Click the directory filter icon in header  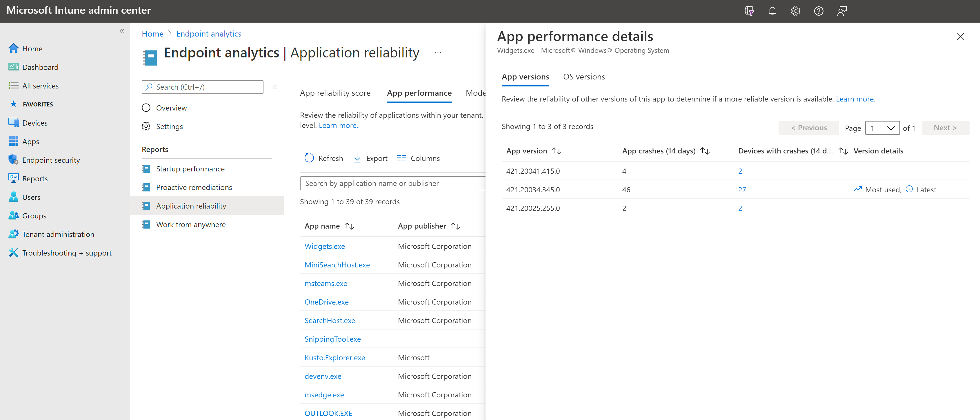tap(749, 11)
